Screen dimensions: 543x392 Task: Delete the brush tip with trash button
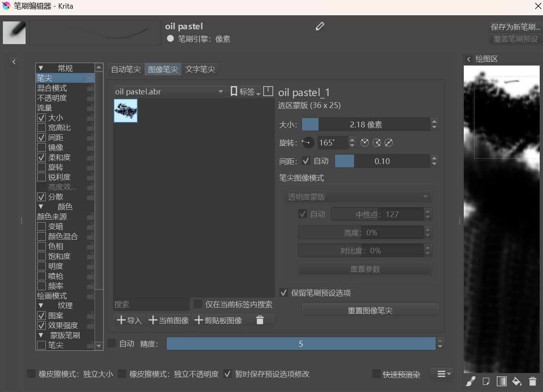(x=260, y=320)
